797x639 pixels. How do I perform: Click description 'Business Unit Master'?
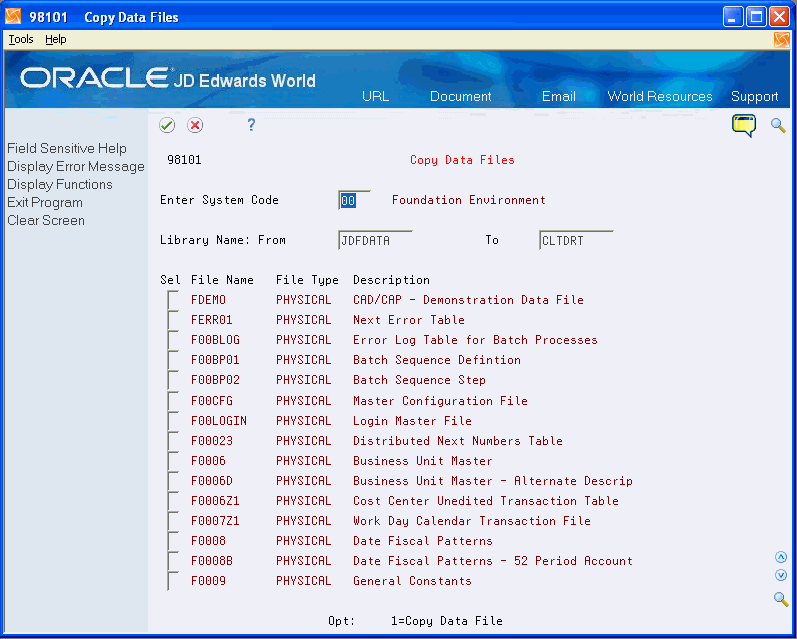(422, 461)
